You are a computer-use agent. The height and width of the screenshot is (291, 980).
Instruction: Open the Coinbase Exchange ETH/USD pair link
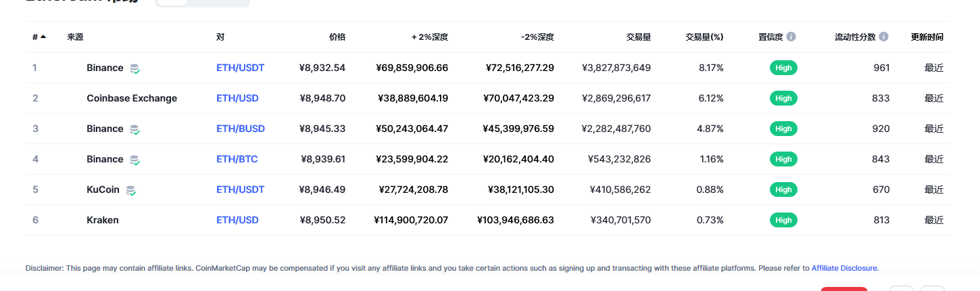[x=237, y=98]
